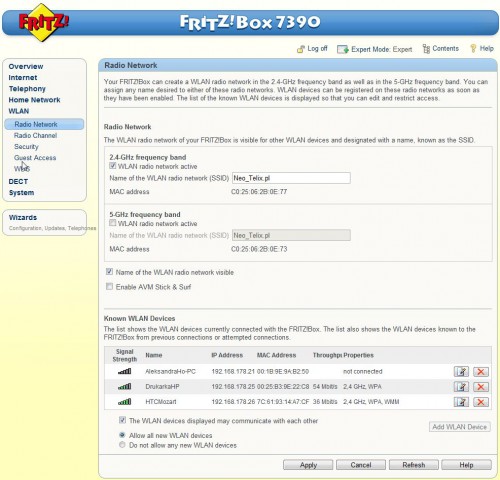Click the Log off padlock icon
500x480 pixels.
pos(301,49)
